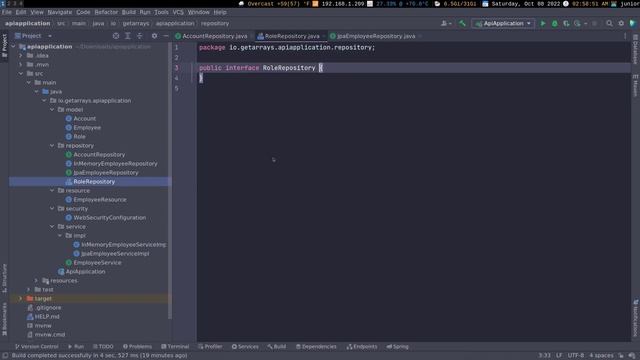Click line 3 in editor gutter

coord(176,68)
